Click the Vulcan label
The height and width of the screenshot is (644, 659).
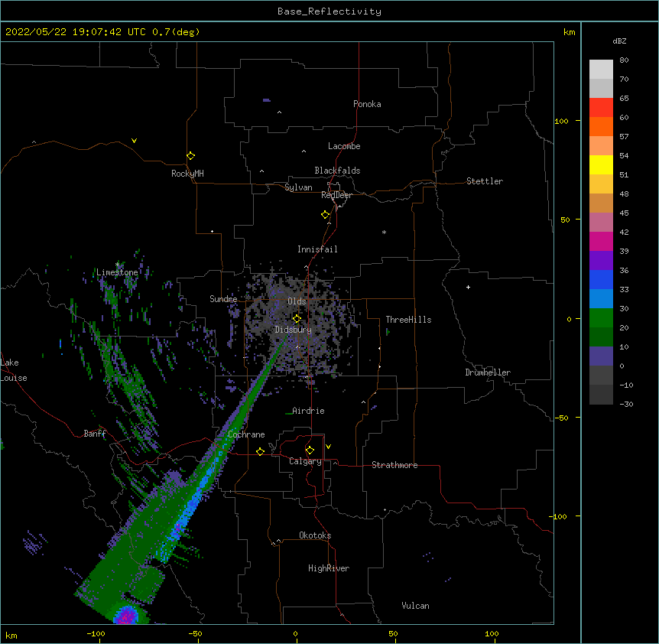coord(415,606)
